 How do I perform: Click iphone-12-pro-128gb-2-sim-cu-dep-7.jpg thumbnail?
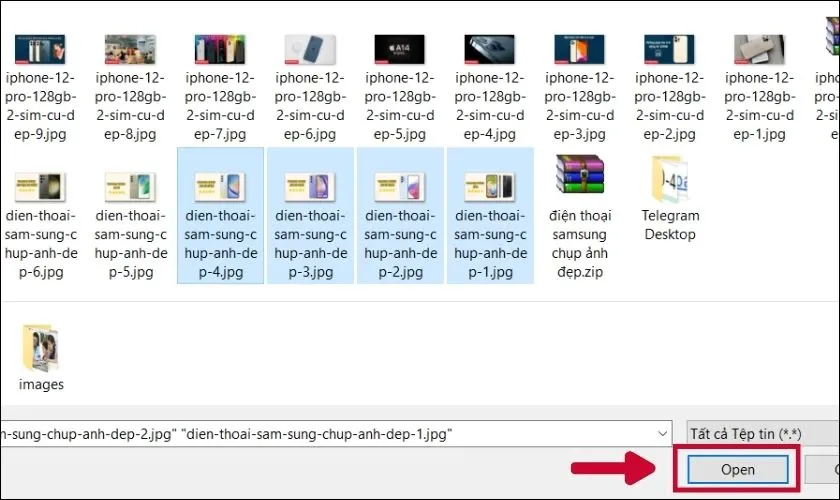point(221,48)
